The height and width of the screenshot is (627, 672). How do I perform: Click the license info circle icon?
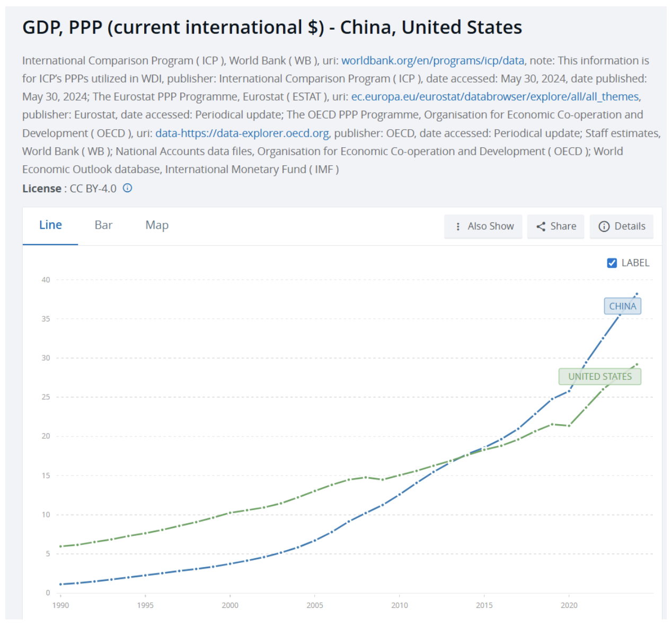[127, 188]
